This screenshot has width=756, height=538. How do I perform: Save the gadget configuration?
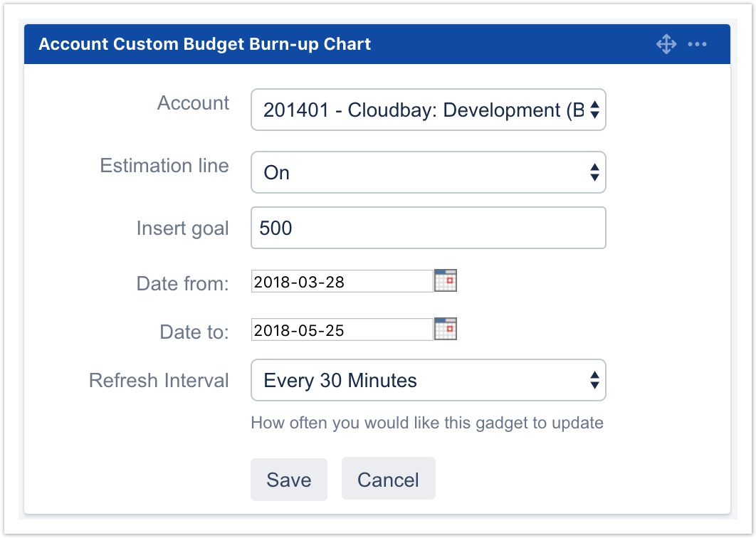coord(288,480)
